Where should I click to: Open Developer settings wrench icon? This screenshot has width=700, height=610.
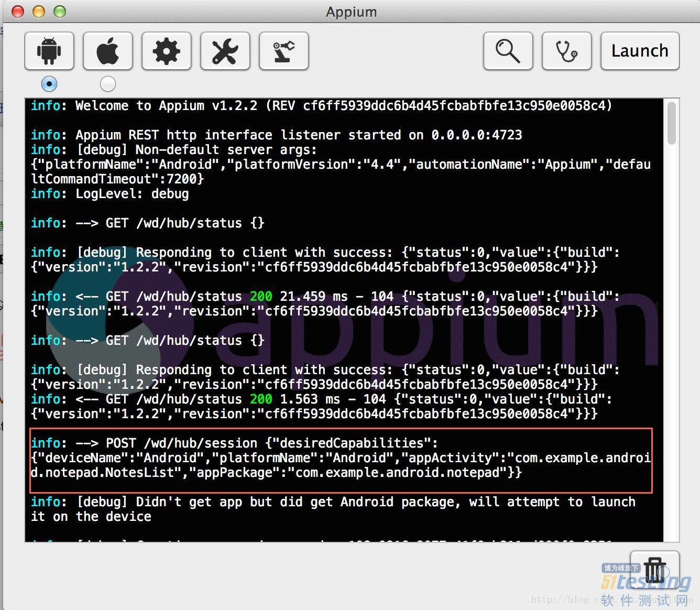(225, 51)
